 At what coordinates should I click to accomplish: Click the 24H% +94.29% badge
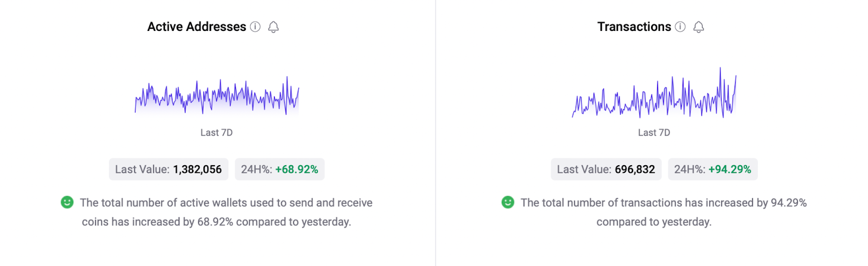(x=712, y=169)
